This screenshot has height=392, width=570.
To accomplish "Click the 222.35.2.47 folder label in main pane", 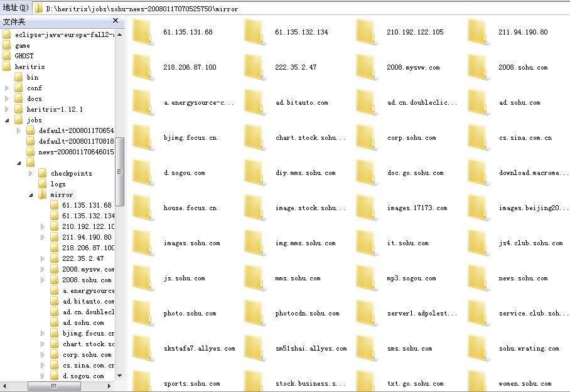I will 296,67.
